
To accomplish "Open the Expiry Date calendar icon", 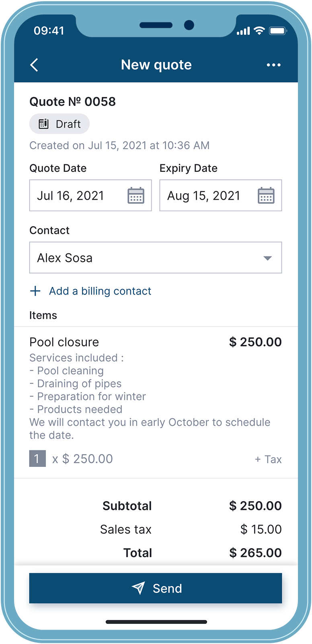I will 266,196.
